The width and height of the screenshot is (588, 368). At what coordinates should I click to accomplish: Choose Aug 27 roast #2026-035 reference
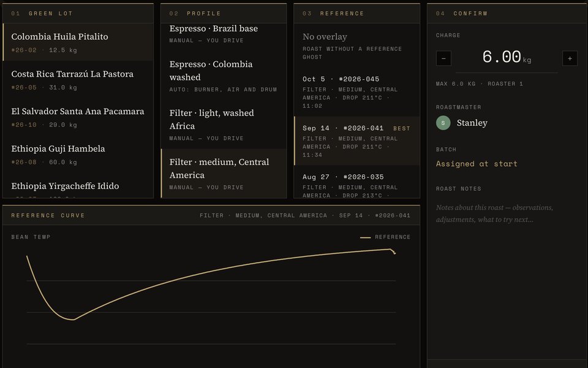[356, 182]
